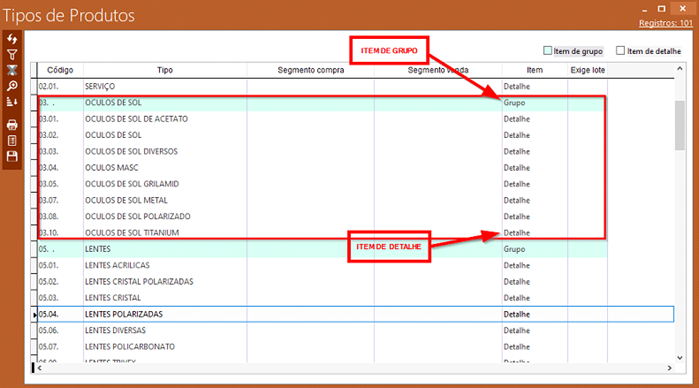The width and height of the screenshot is (699, 388).
Task: Save using floppy disk icon
Action: [12, 156]
